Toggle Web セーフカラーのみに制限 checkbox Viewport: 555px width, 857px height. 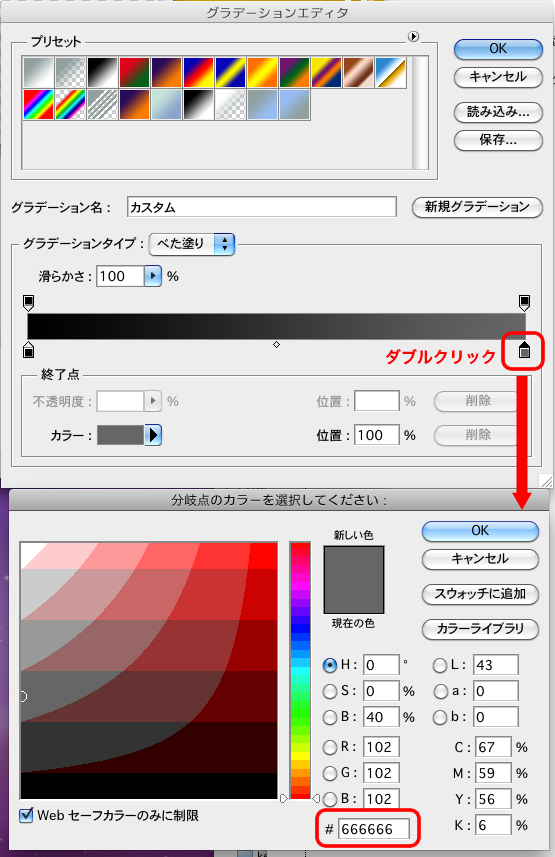coord(26,815)
